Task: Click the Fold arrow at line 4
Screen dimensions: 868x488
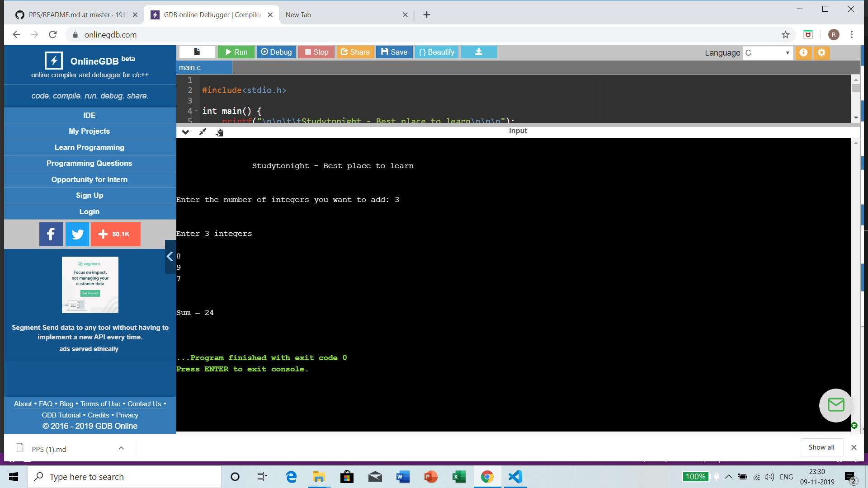Action: [197, 111]
